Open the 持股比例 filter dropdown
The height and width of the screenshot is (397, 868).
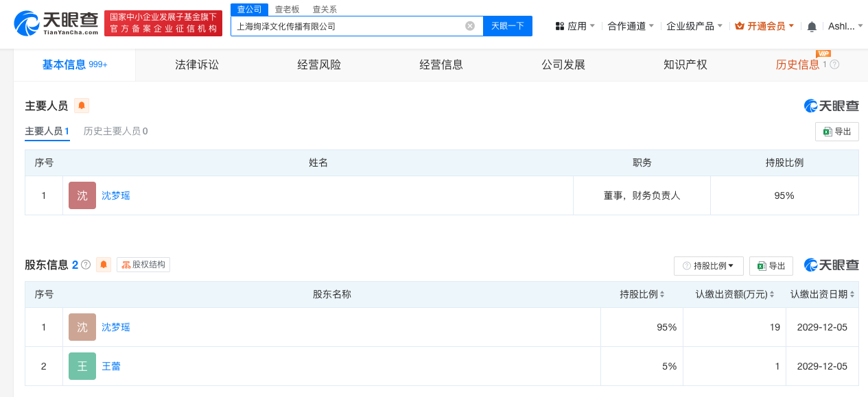(x=709, y=266)
